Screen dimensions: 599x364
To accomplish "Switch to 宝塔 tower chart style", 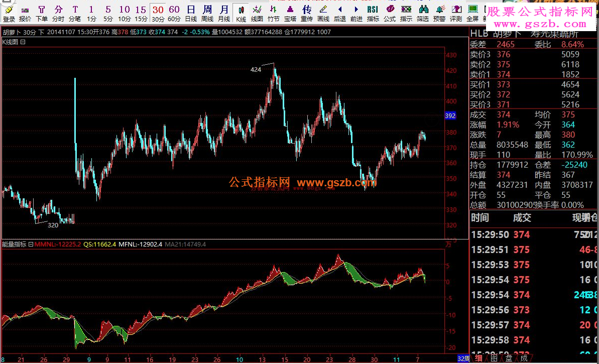I will point(290,13).
